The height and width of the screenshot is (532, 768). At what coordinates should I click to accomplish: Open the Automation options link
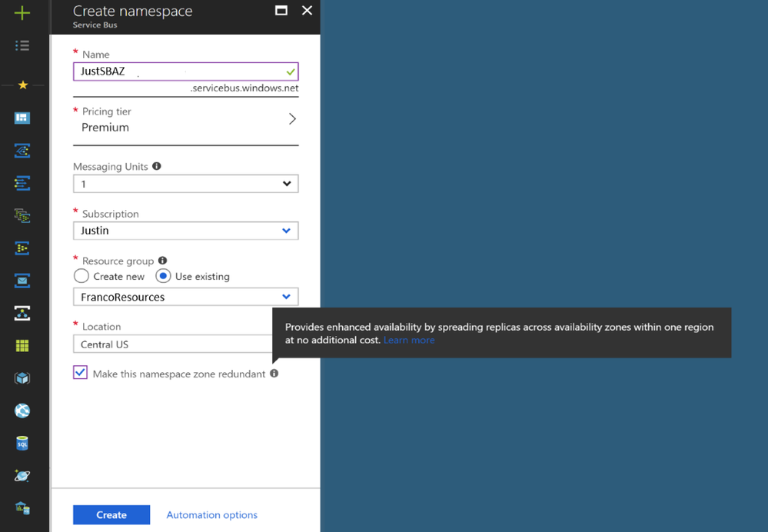point(211,515)
